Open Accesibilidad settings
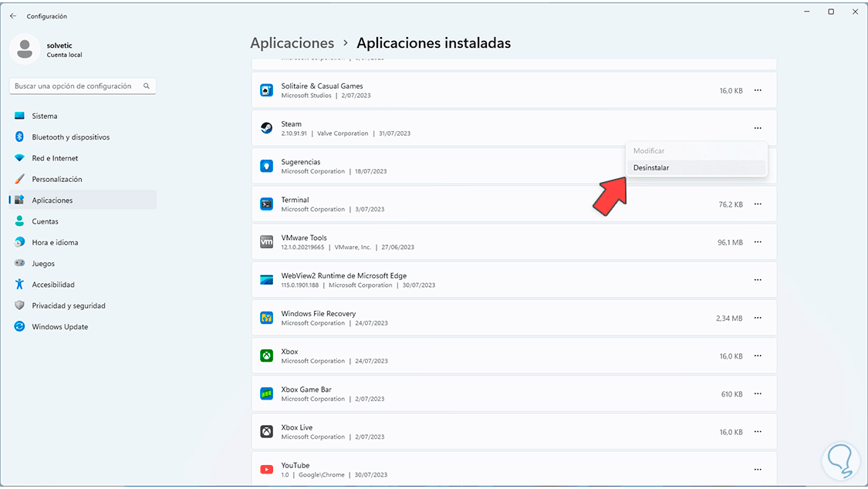 [x=83, y=285]
